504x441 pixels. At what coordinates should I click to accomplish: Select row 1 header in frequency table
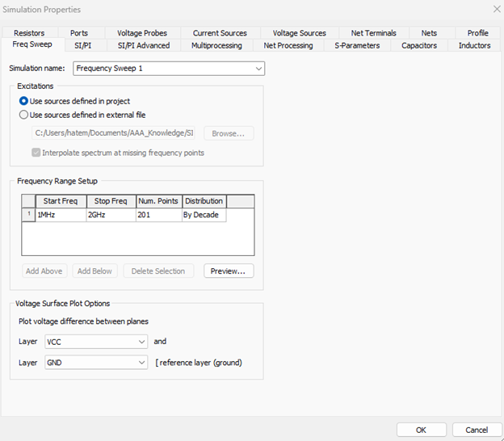[x=28, y=215]
